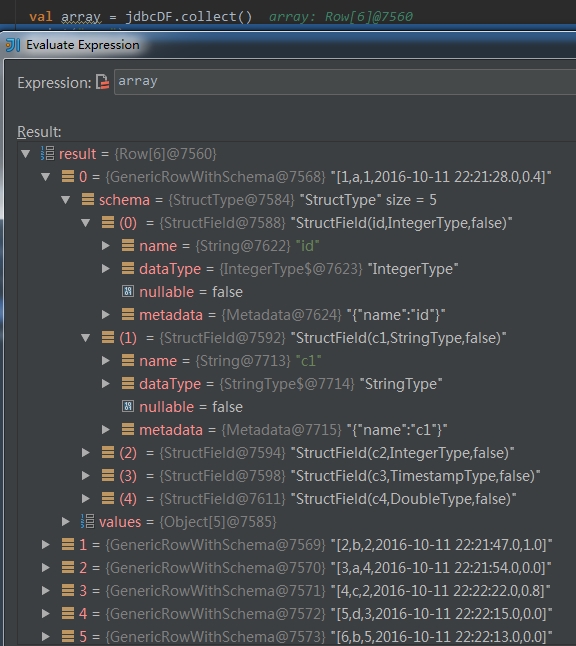Viewport: 576px width, 646px height.
Task: Expand the values Object[5] node
Action: coord(66,522)
